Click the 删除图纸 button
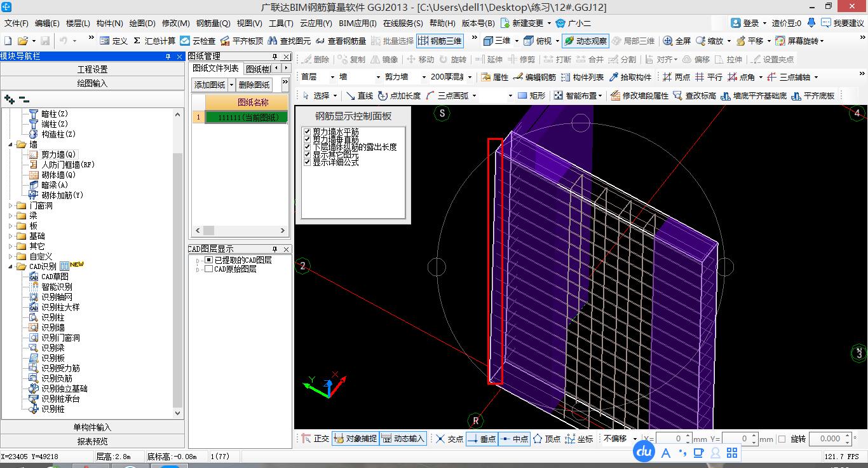The height and width of the screenshot is (468, 868). point(254,85)
